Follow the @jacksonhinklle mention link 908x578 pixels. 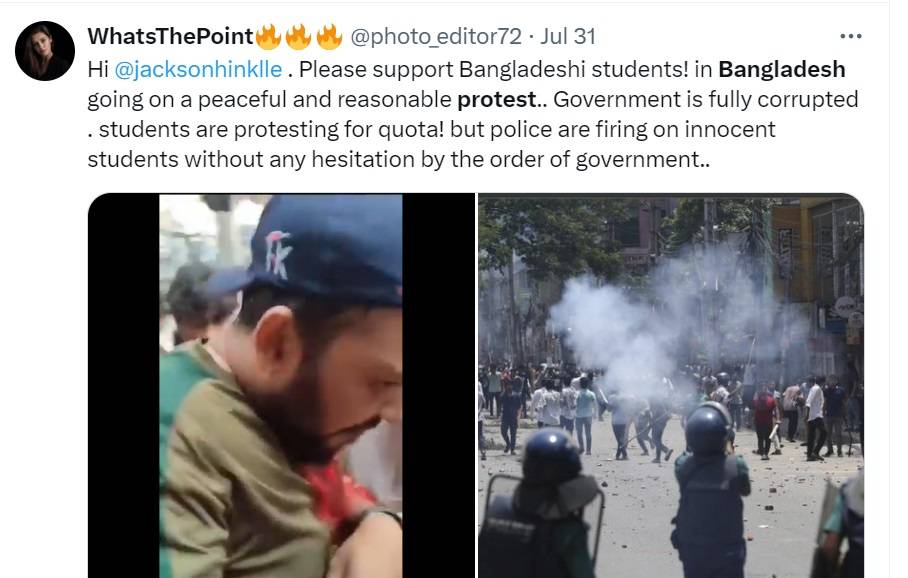point(198,69)
